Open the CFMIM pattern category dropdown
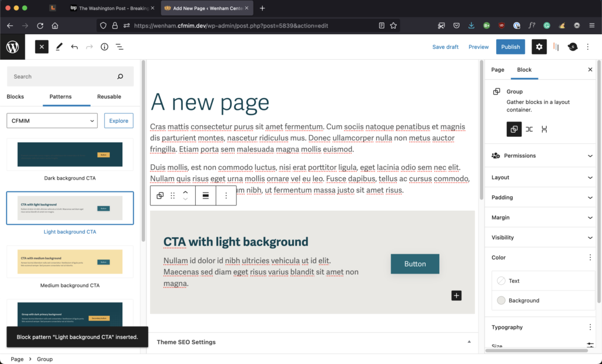Viewport: 602px width, 364px height. tap(52, 120)
